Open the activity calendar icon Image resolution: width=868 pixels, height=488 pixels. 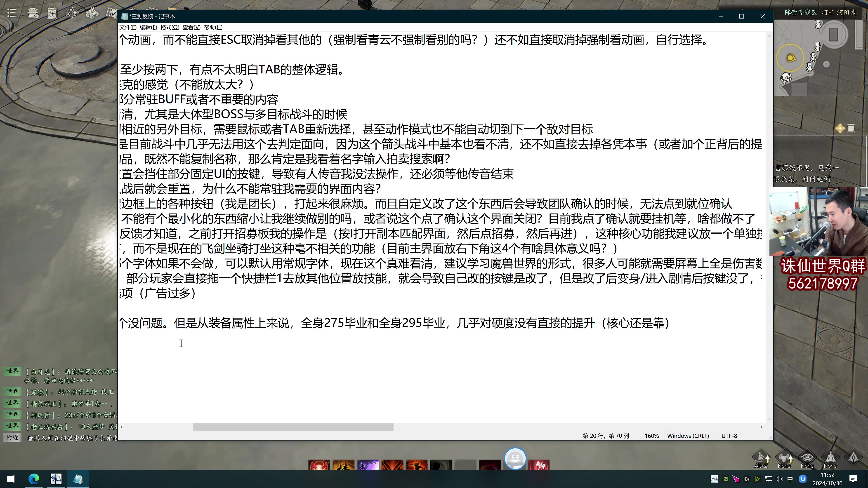tap(52, 14)
